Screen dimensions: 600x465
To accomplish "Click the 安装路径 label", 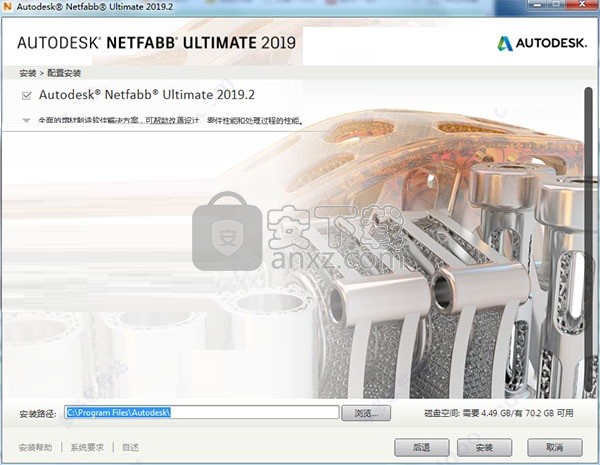I will 38,413.
